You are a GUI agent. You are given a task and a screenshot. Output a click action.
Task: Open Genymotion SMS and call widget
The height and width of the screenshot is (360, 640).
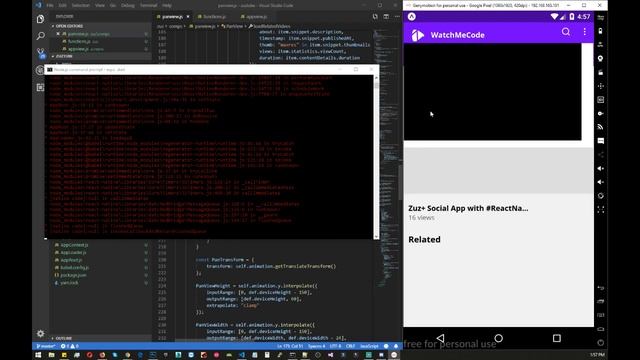pyautogui.click(x=600, y=141)
